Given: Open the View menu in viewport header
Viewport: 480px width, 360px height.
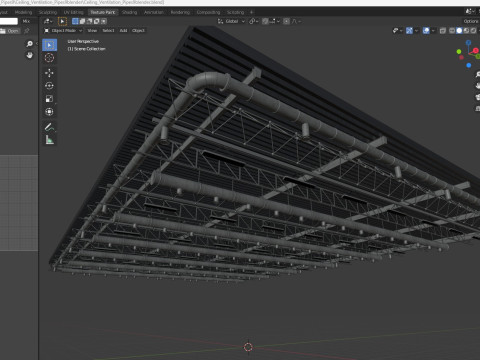Looking at the screenshot, I should click(x=92, y=31).
